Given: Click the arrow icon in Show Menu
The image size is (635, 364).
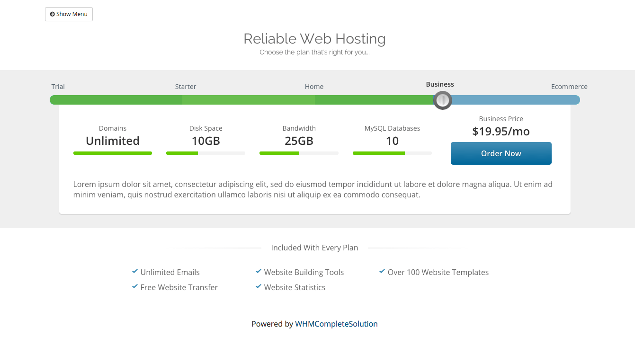Looking at the screenshot, I should [x=52, y=14].
